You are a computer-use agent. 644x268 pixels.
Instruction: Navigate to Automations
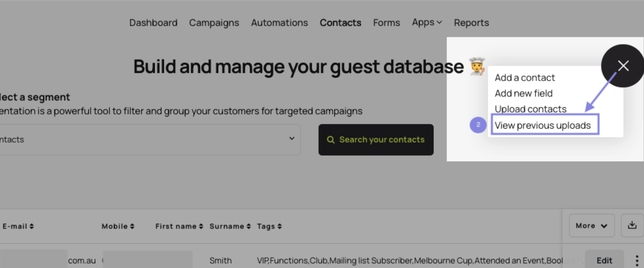(279, 23)
